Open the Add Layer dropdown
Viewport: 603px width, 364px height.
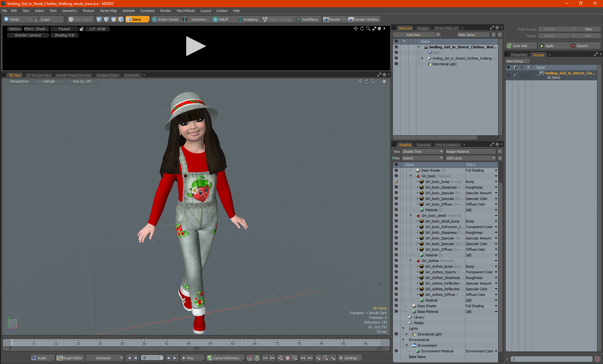(470, 158)
